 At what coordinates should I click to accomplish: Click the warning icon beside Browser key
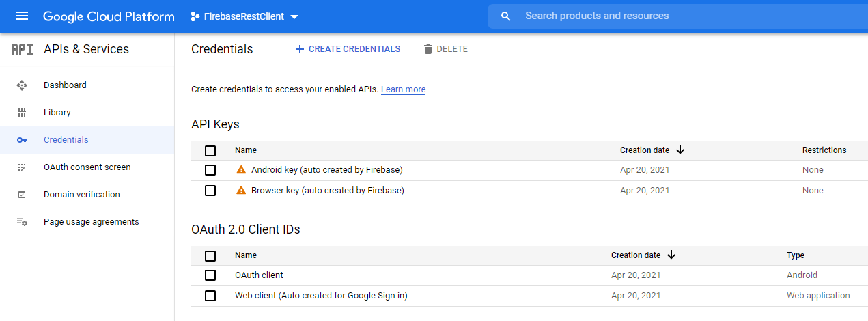[240, 190]
